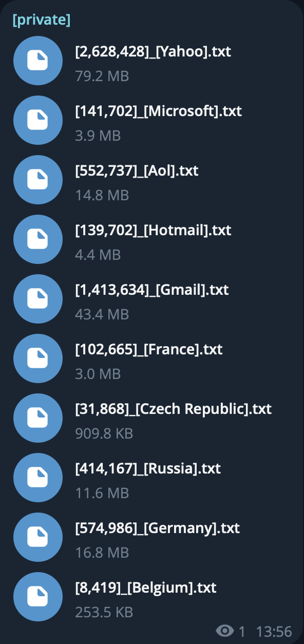Click the Russia file document icon
304x644 pixels.
pos(38,478)
